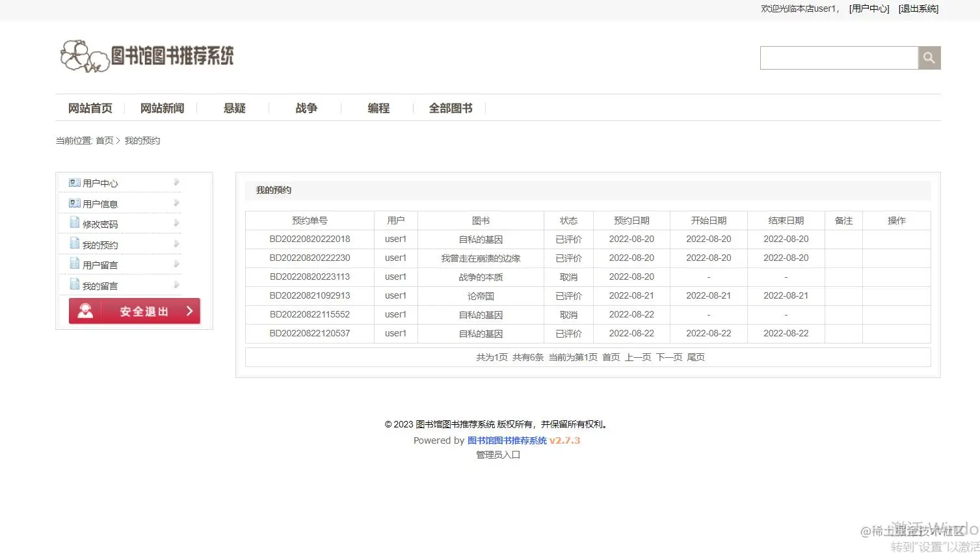Open 网站新闻 navigation item
This screenshot has width=980, height=553.
(x=163, y=108)
